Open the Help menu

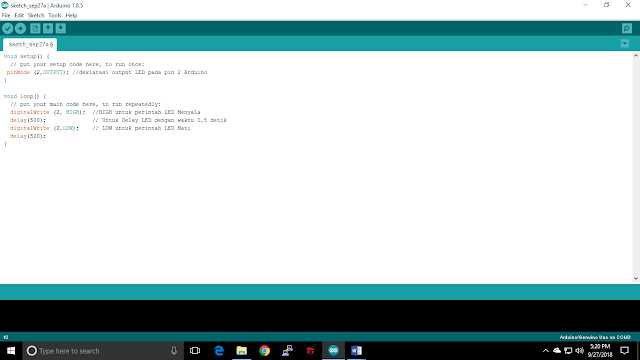click(x=71, y=16)
